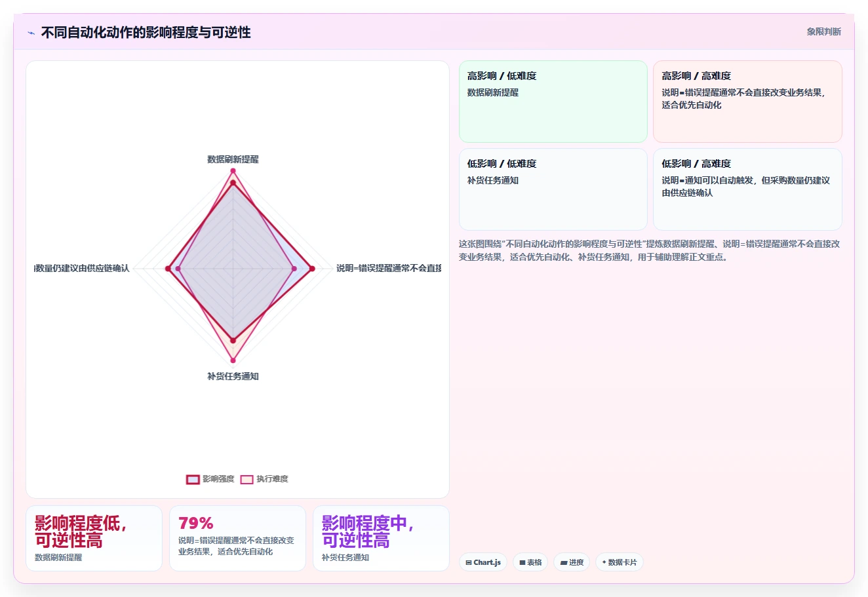
Task: Click the 补货任务通知 radar axis label
Action: 233,376
